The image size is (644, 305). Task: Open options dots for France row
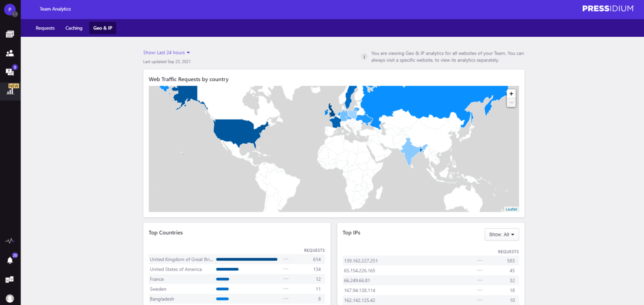tap(286, 279)
